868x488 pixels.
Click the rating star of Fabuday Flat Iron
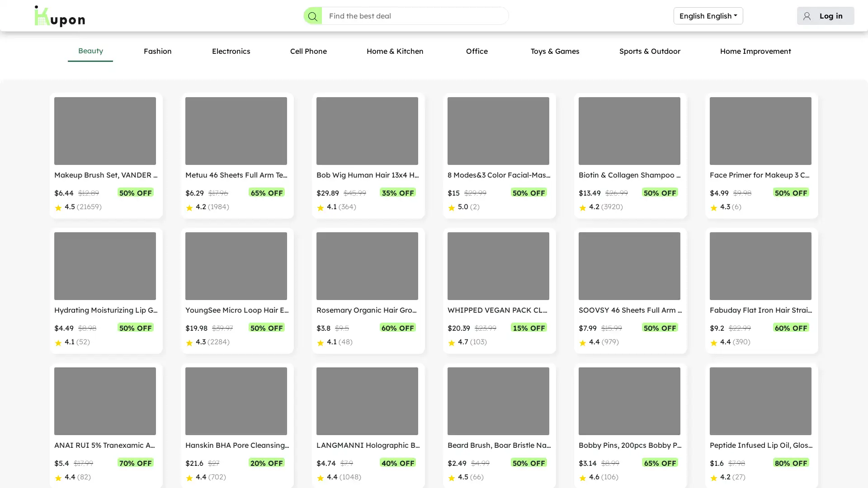coord(714,343)
